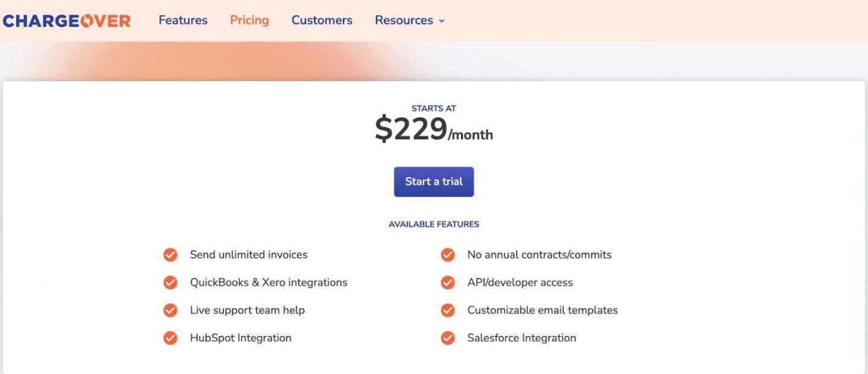
Task: Click the Salesforce Integration feature text
Action: (x=521, y=338)
